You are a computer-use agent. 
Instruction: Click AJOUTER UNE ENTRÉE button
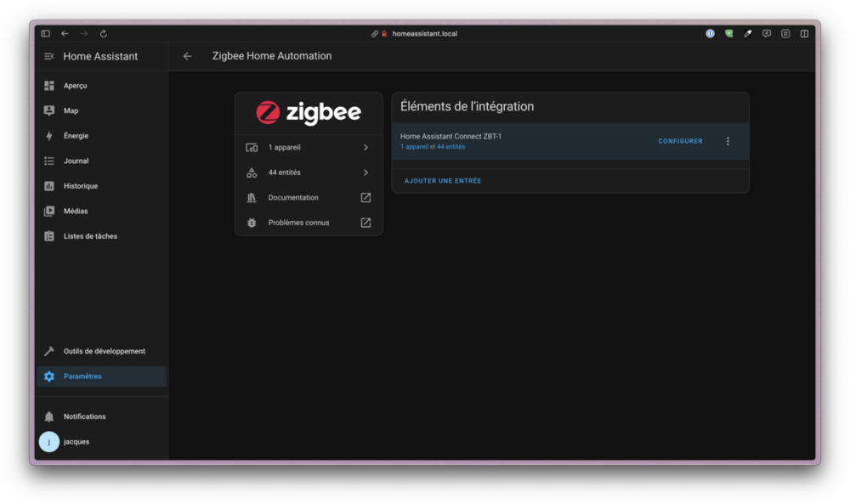pos(443,181)
